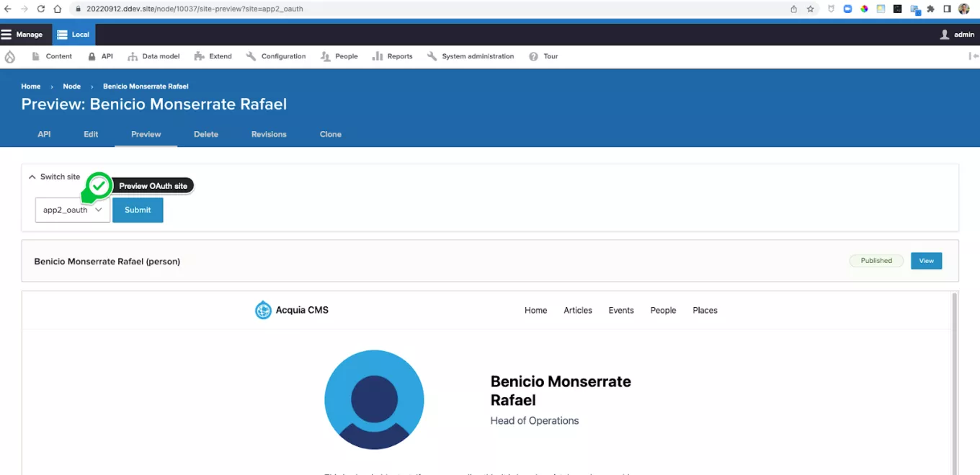Open the Configuration menu

tap(276, 56)
